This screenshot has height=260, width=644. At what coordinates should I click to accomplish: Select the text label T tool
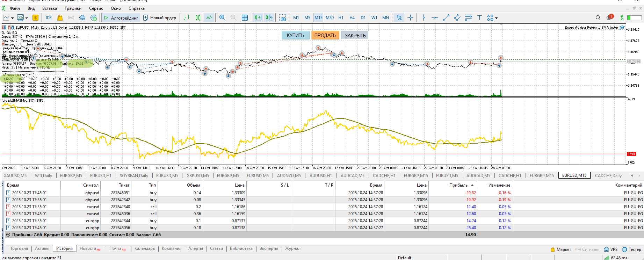click(x=479, y=18)
